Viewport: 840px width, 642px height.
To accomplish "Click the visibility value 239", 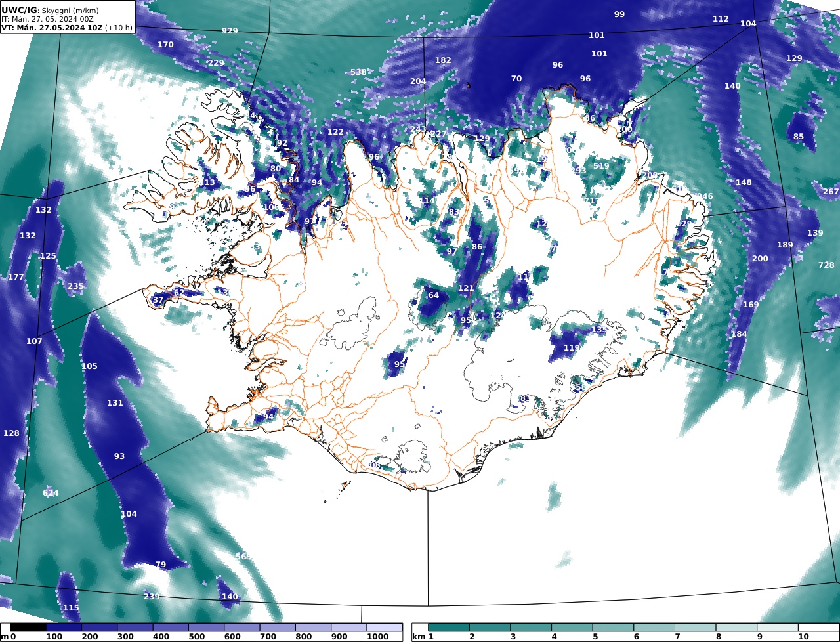I will [x=152, y=597].
